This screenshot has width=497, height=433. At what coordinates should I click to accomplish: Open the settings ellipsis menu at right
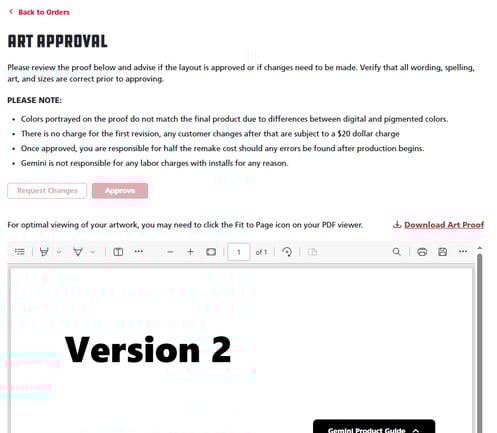463,251
